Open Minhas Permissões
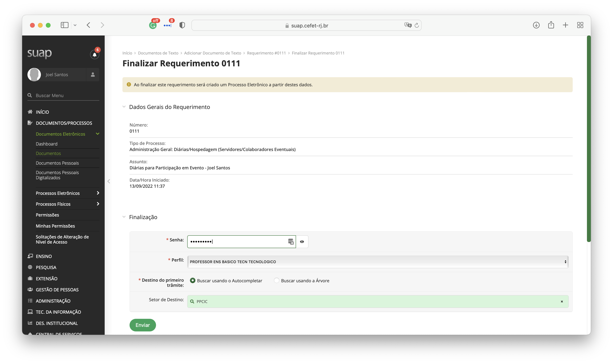 (55, 226)
